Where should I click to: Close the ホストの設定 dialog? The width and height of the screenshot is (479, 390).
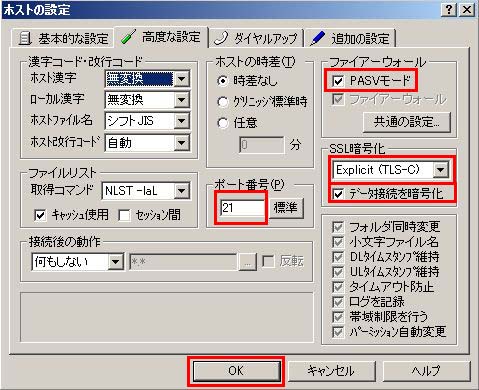click(467, 10)
